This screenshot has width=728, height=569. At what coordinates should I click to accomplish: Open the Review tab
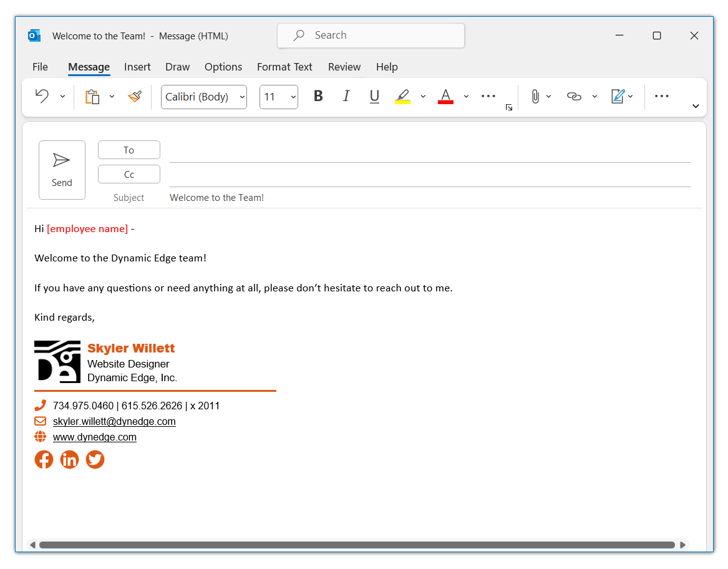point(344,67)
